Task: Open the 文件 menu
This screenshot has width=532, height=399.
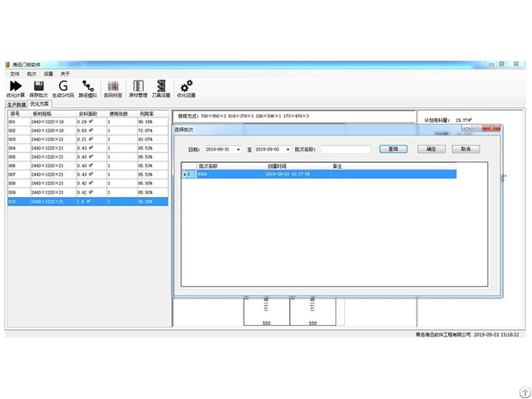Action: tap(15, 74)
